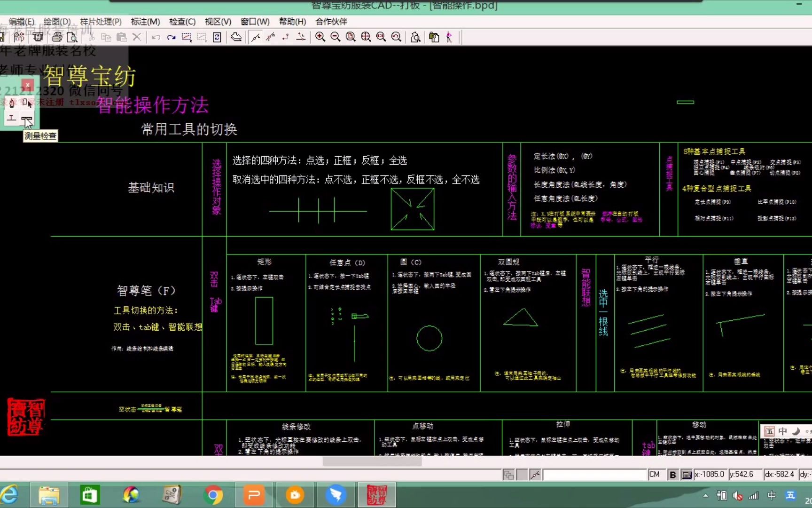Screen dimensions: 812x508
Task: Click the dashed rectangle select icon
Action: click(187, 37)
